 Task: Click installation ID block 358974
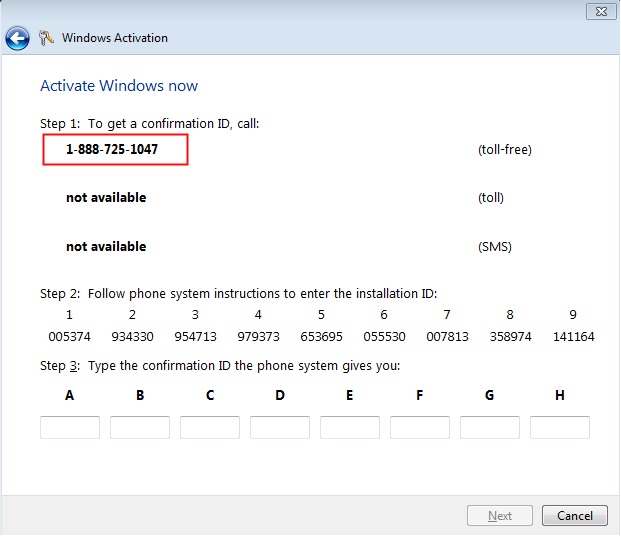coord(510,337)
